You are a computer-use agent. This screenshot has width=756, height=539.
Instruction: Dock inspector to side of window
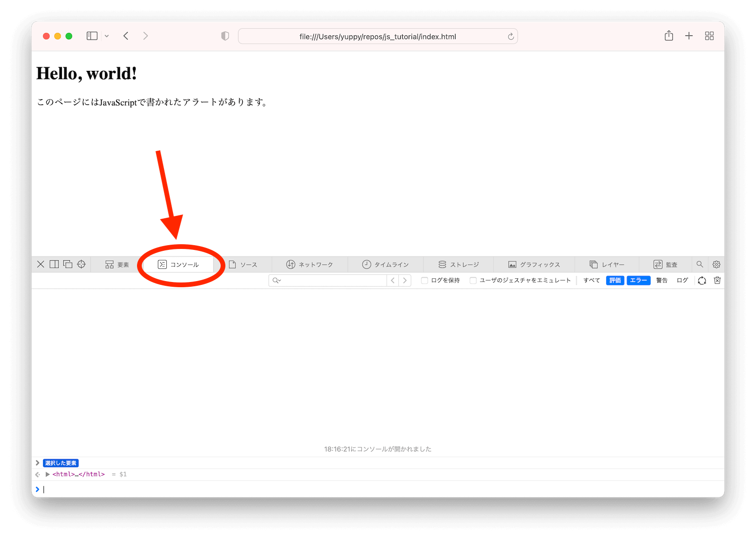pyautogui.click(x=54, y=264)
